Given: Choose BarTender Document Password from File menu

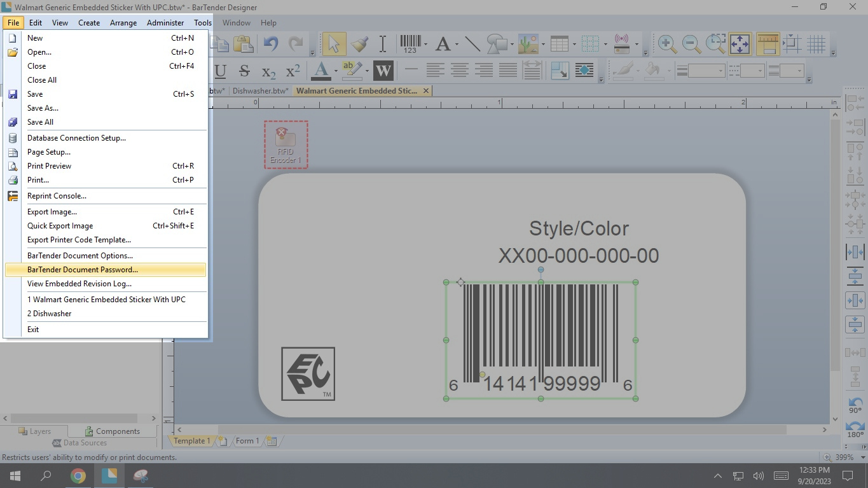Looking at the screenshot, I should (83, 270).
